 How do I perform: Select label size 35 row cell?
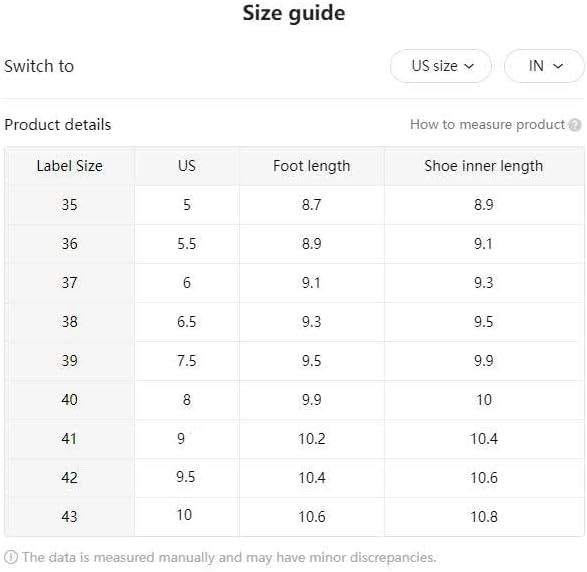tap(70, 205)
